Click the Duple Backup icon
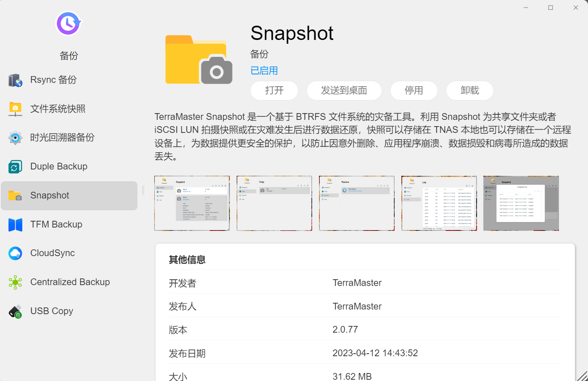588x381 pixels. pyautogui.click(x=16, y=167)
